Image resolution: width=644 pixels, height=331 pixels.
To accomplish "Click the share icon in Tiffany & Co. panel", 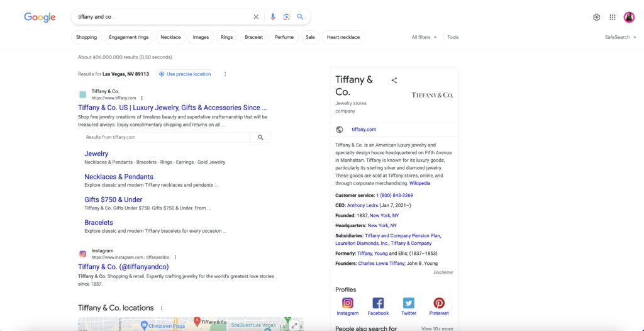I will pos(394,80).
